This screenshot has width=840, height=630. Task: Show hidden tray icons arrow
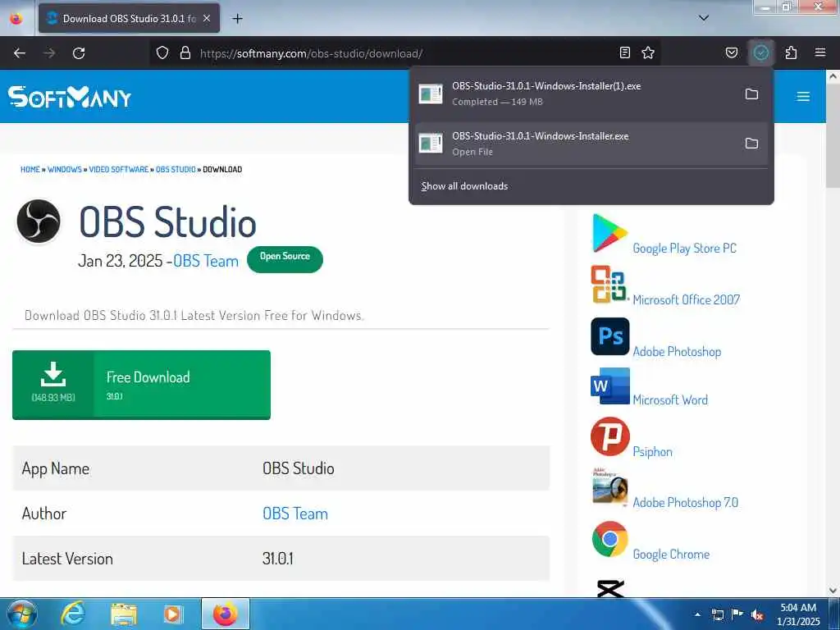tap(697, 614)
